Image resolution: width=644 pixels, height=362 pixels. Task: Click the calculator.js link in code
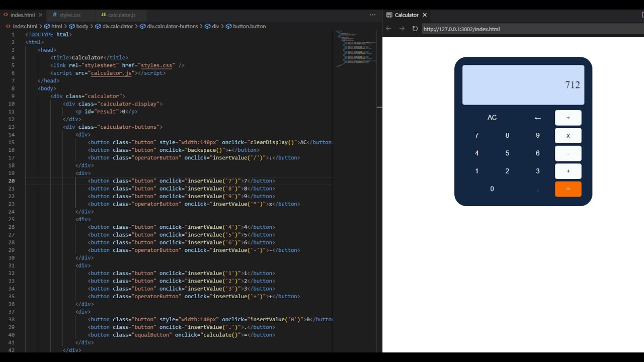(111, 73)
